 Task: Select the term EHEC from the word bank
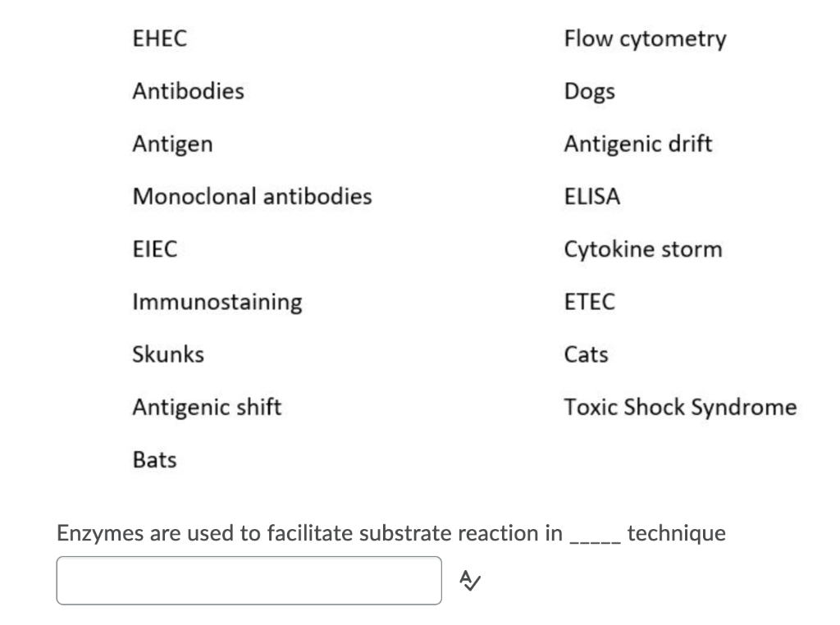click(x=160, y=38)
